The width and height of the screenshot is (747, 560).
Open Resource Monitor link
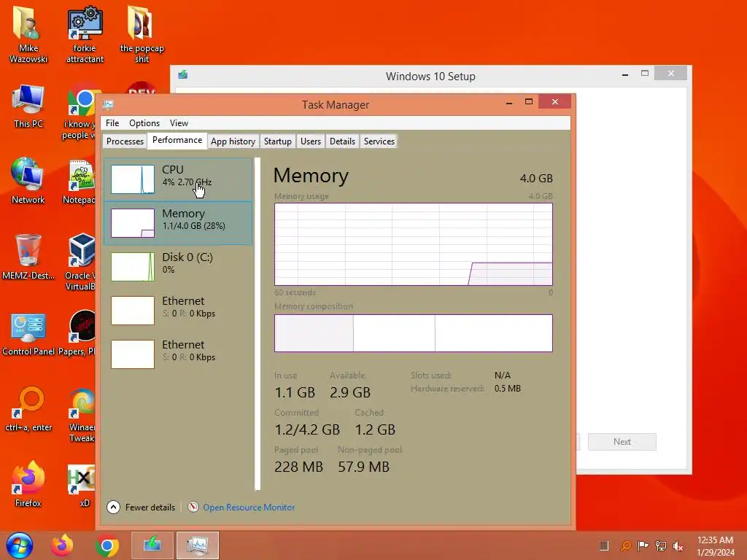point(249,507)
